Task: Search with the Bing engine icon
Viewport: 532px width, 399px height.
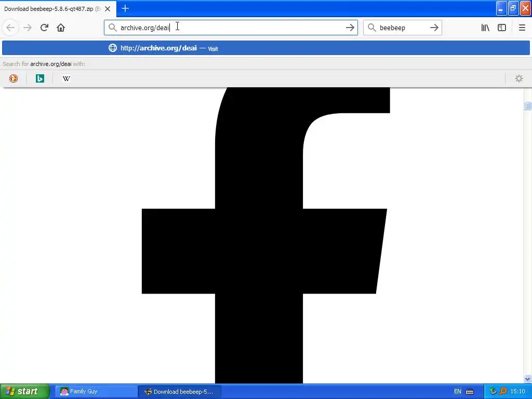Action: coord(39,79)
